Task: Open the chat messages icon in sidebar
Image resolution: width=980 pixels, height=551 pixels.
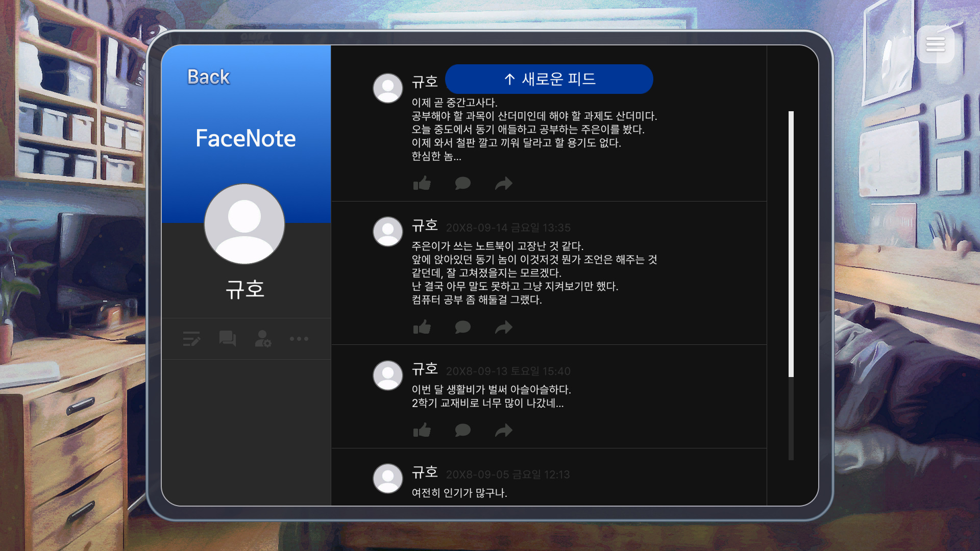Action: pos(227,339)
